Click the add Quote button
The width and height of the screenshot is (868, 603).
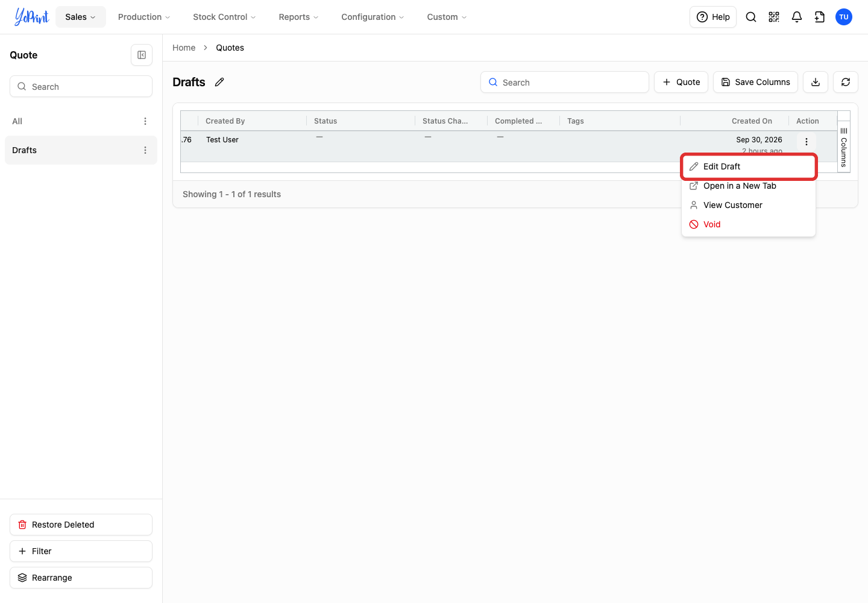[x=681, y=82]
